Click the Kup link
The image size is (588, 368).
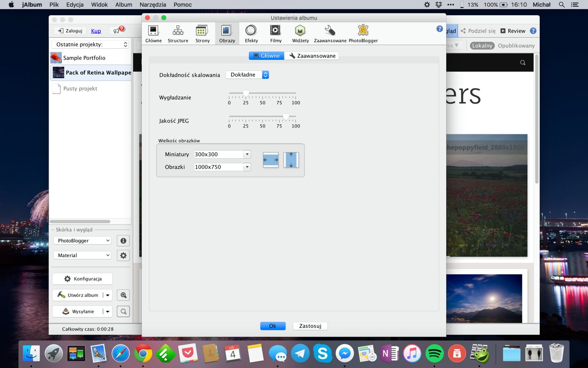coord(96,31)
